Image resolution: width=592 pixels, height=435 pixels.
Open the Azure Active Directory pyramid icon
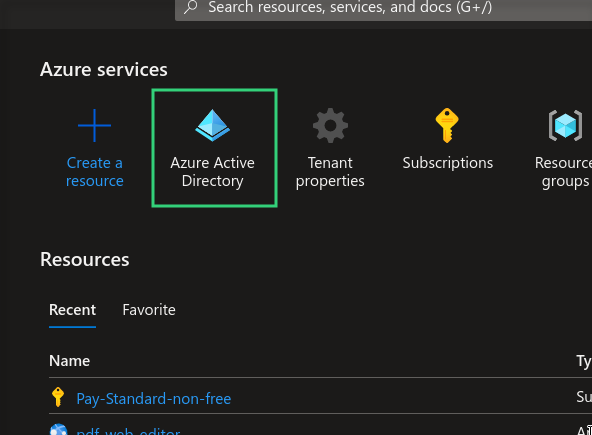tap(213, 125)
